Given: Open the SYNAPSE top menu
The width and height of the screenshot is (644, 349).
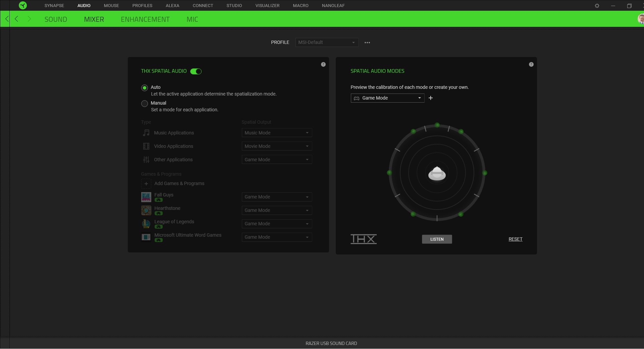Looking at the screenshot, I should pyautogui.click(x=54, y=6).
